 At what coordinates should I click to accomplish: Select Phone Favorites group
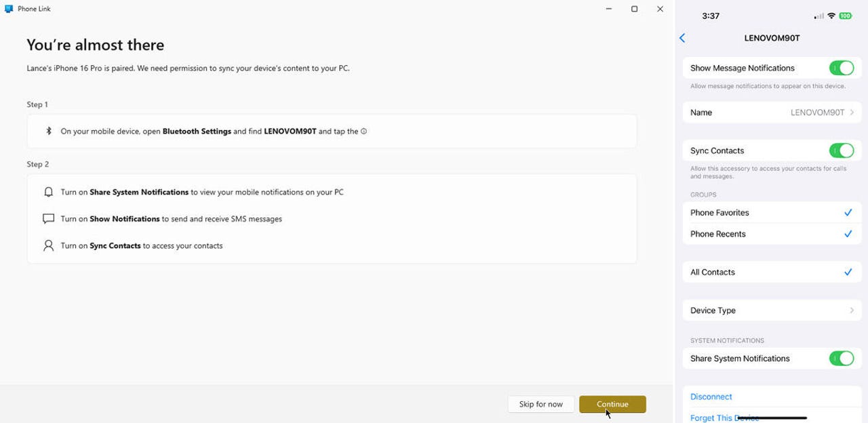tap(772, 212)
